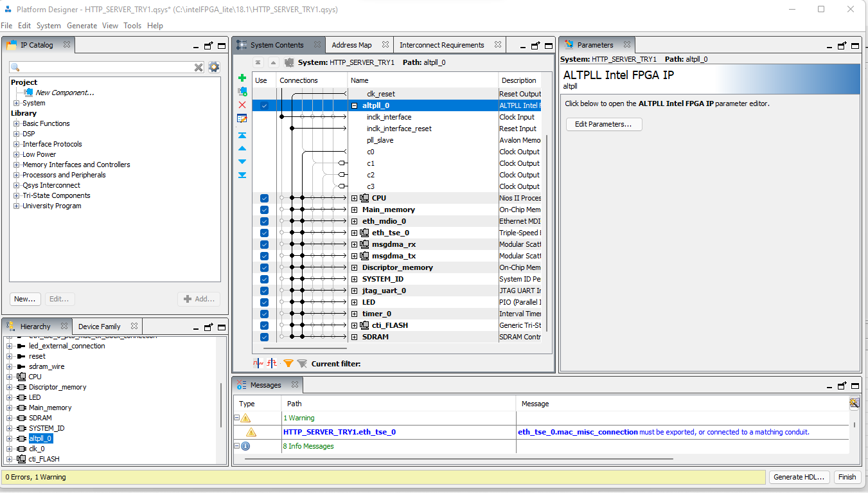Switch to the Interconnect Requirements tab
The image size is (868, 493).
pyautogui.click(x=441, y=45)
